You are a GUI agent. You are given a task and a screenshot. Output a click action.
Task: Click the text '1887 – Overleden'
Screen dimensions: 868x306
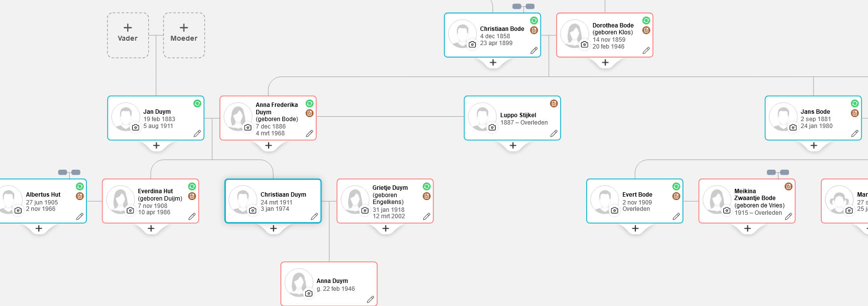tap(524, 123)
